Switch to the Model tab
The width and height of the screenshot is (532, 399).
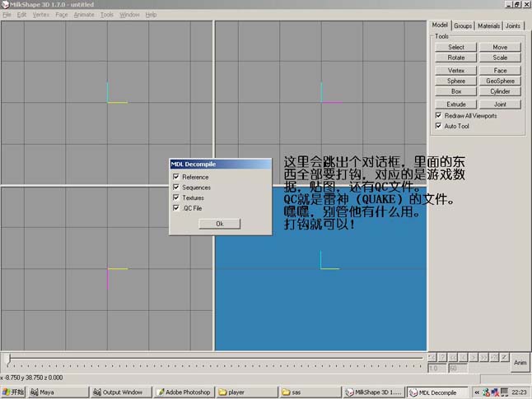440,25
